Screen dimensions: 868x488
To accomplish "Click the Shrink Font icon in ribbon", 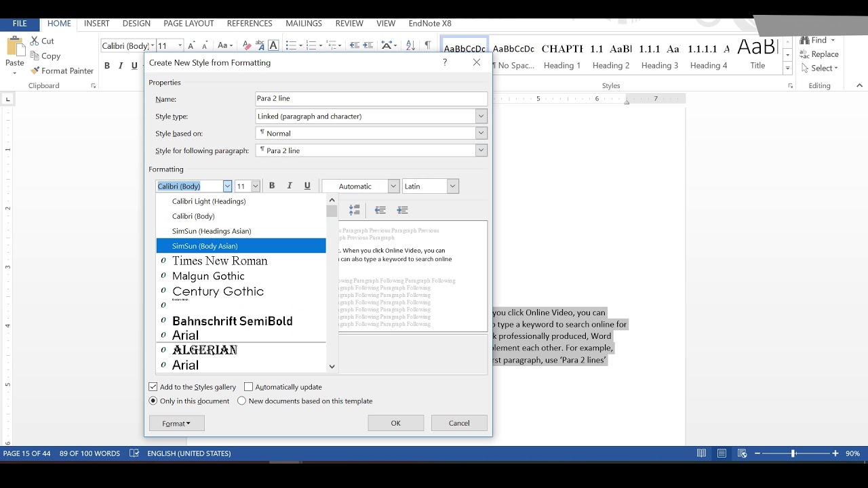I will [205, 45].
